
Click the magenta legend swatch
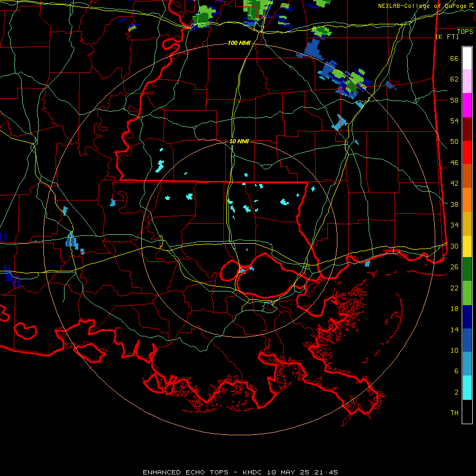(467, 105)
